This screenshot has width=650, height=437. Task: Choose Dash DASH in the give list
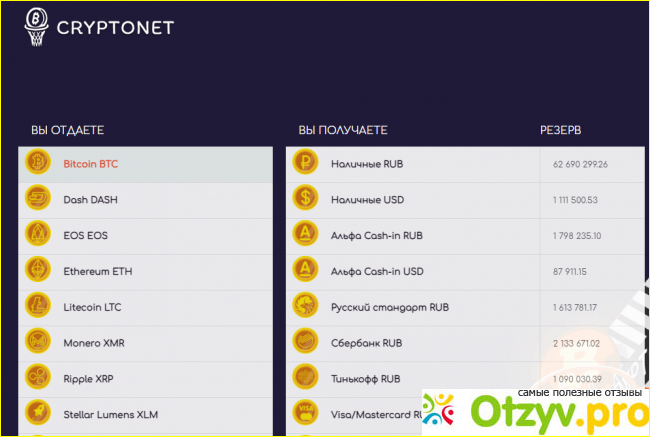90,199
